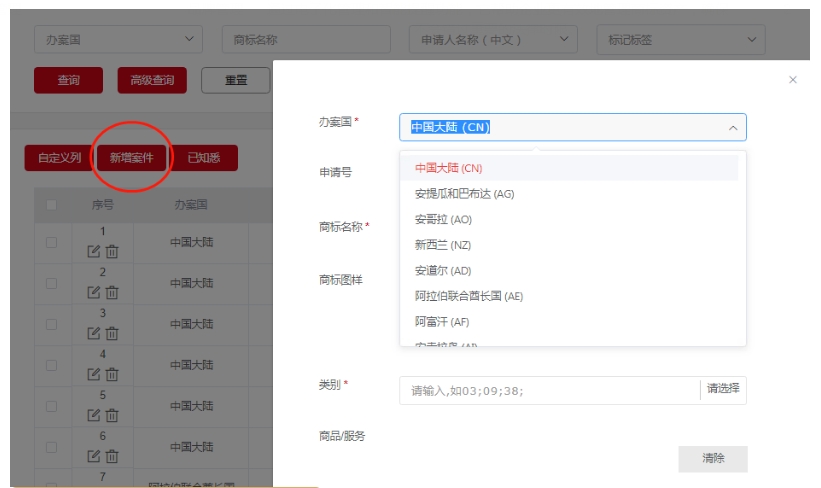Click the 新增案件 button

(x=131, y=158)
